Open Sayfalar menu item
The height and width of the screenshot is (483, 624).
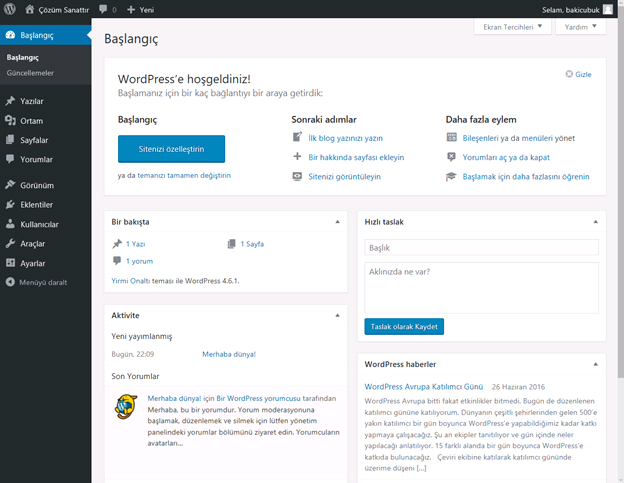[45, 140]
